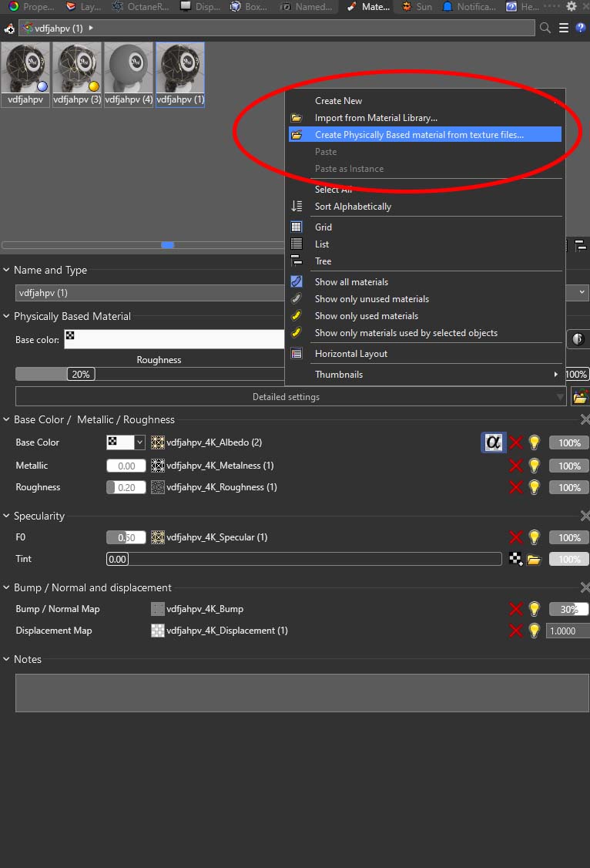The width and height of the screenshot is (590, 868).
Task: Collapse Bump / Normal and displacement chevron
Action: tap(6, 587)
